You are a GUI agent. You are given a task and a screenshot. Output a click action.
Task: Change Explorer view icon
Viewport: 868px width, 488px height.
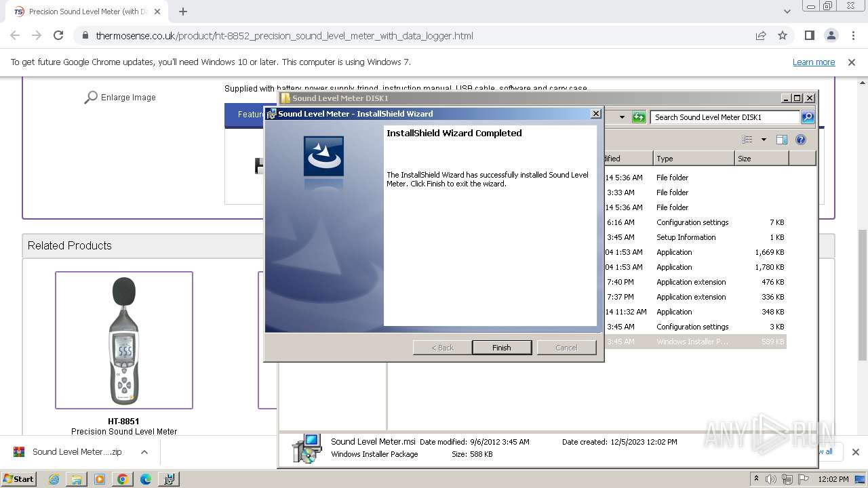747,140
